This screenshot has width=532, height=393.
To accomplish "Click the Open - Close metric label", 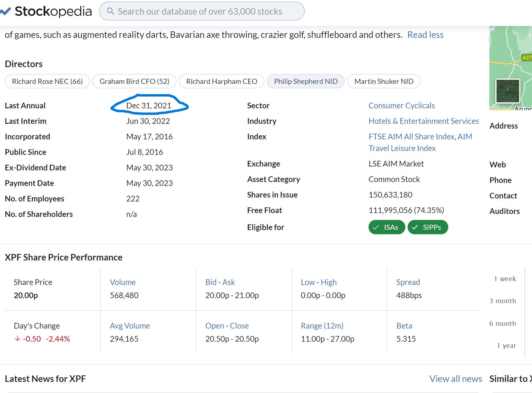I will pyautogui.click(x=227, y=326).
